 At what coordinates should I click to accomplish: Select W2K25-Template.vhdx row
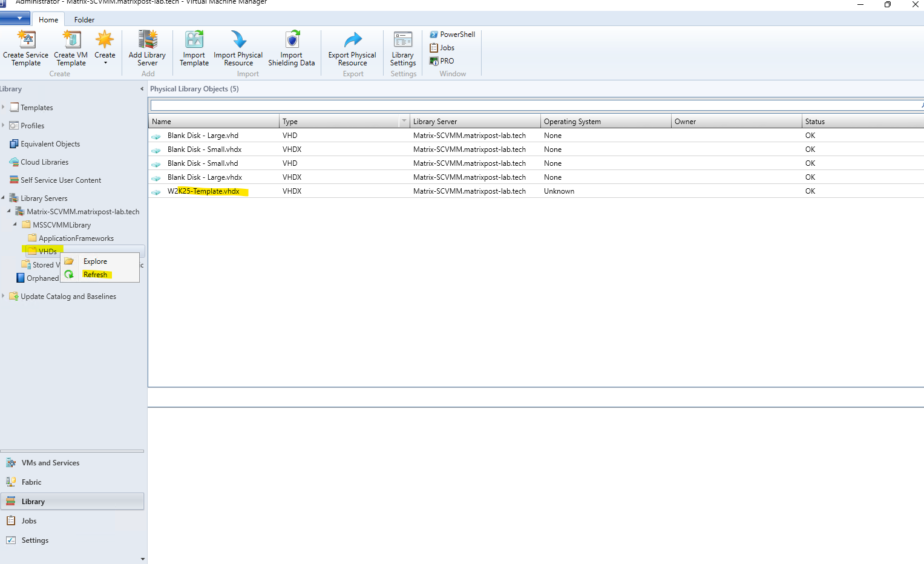point(536,191)
